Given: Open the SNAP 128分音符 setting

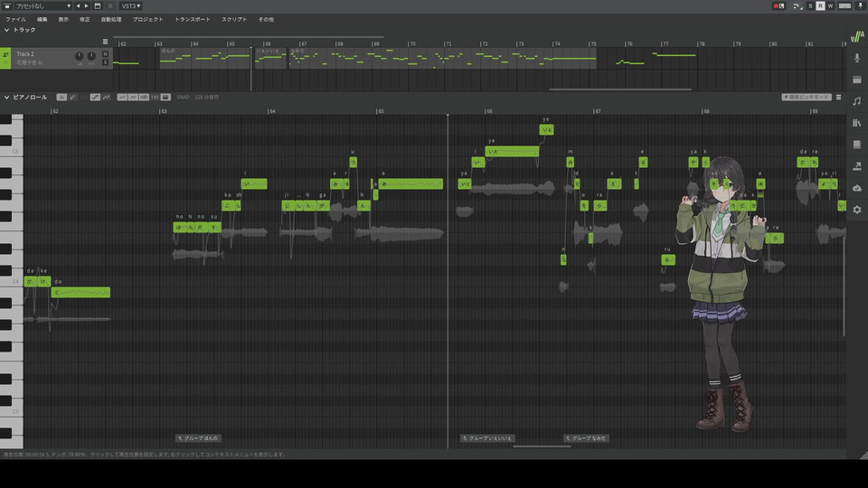Looking at the screenshot, I should (x=198, y=98).
